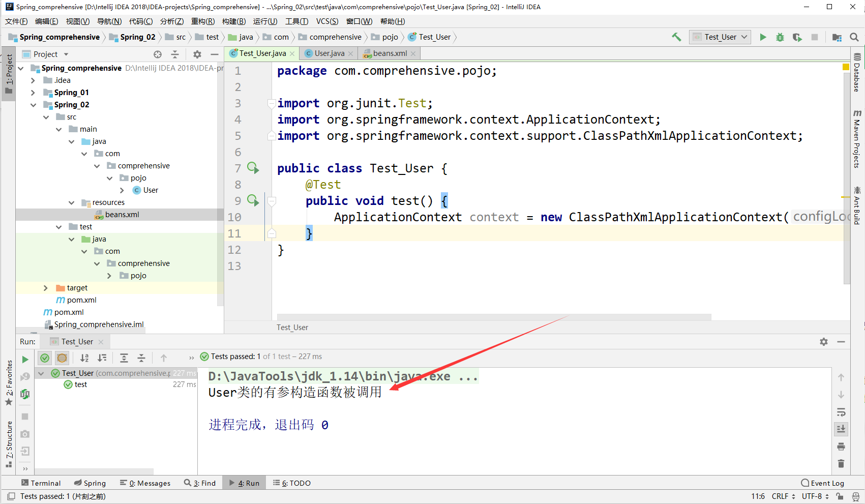
Task: Collapse the Test_User results tree node
Action: click(41, 373)
